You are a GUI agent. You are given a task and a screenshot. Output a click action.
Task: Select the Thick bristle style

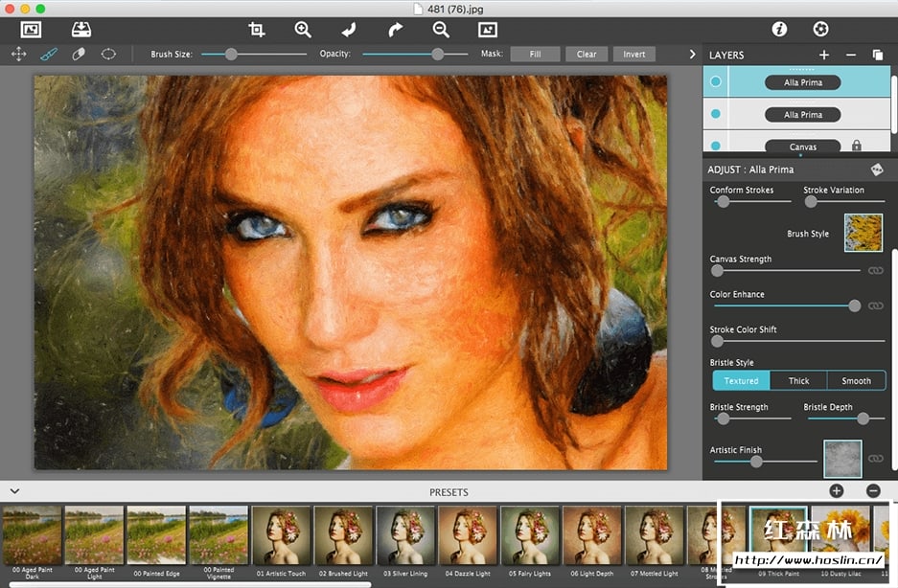click(x=798, y=380)
